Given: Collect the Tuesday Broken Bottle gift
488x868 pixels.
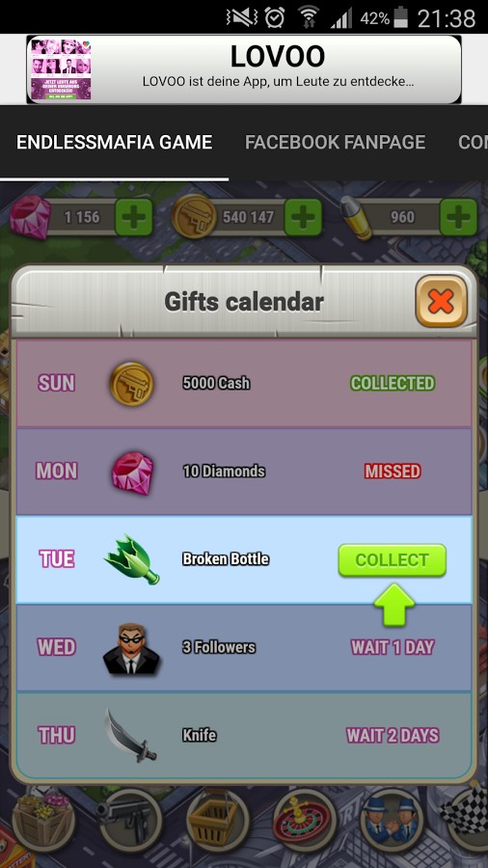Looking at the screenshot, I should point(392,559).
